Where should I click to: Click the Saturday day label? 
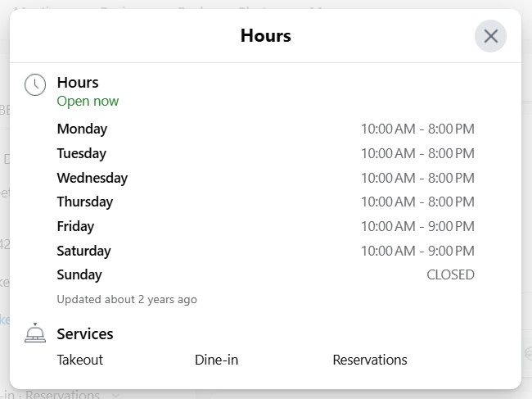[x=83, y=251]
